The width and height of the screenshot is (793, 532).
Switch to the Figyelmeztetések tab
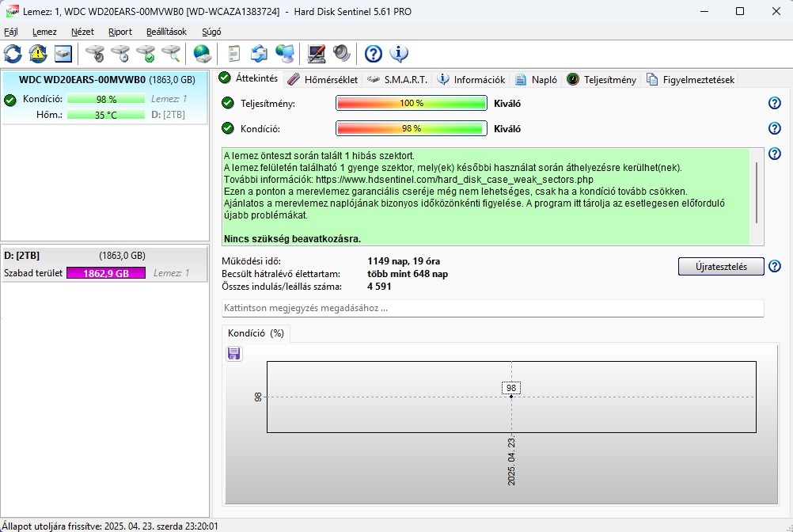coord(691,80)
